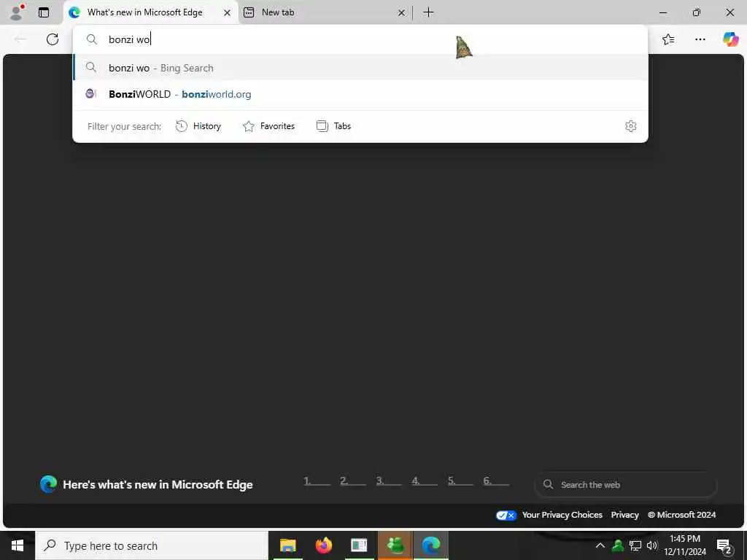Viewport: 747px width, 560px height.
Task: Open the Windows Start menu
Action: (18, 545)
